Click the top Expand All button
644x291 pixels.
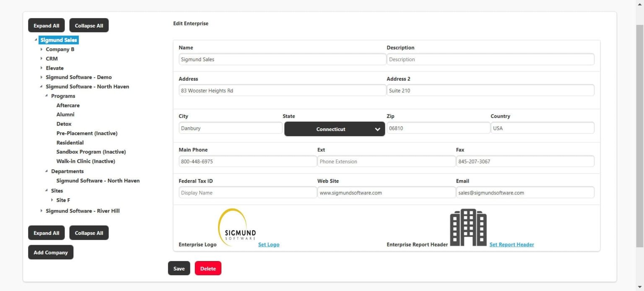tap(46, 25)
